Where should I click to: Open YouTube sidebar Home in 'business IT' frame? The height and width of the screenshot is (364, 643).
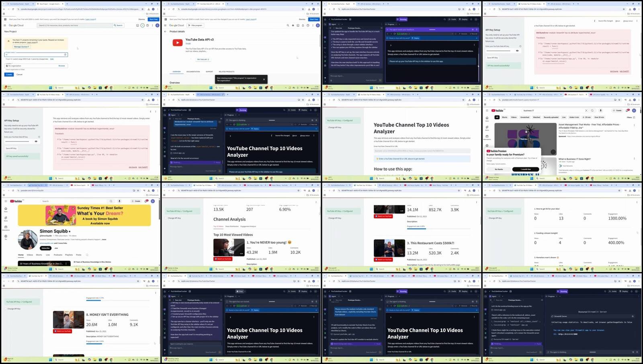click(x=487, y=118)
